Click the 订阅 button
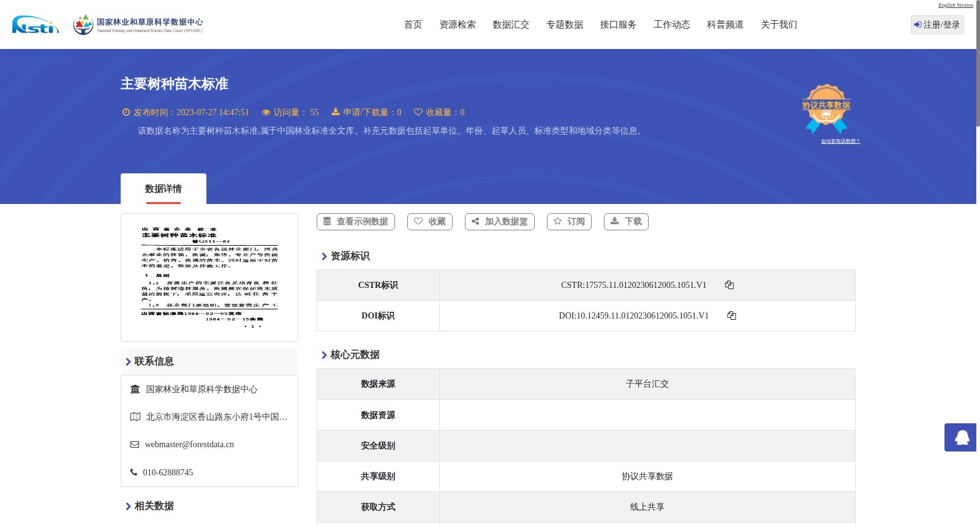This screenshot has height=525, width=980. point(569,222)
